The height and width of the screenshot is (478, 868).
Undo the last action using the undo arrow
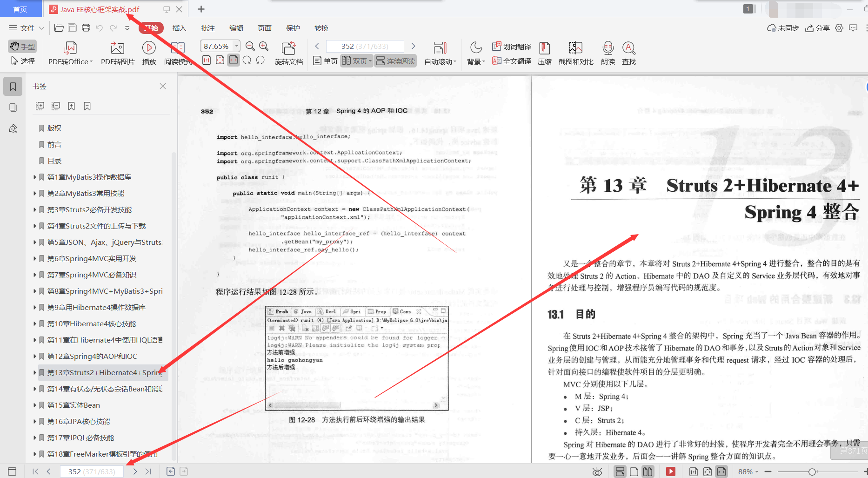point(99,28)
